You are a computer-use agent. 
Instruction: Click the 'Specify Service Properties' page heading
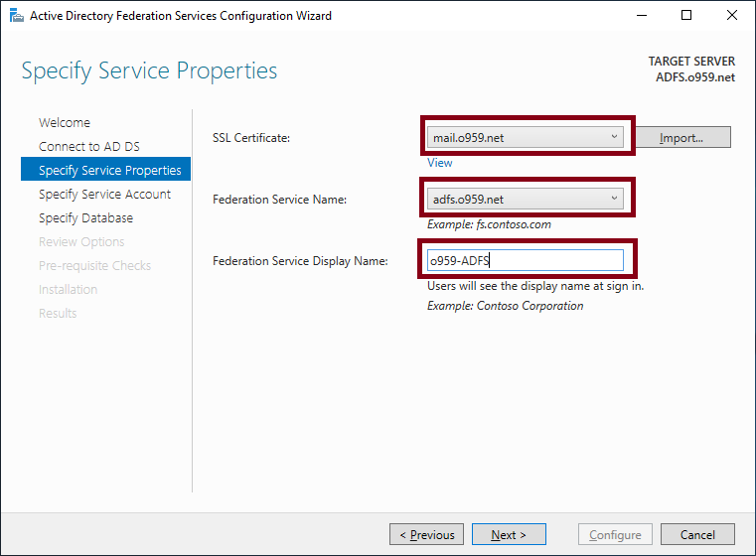pyautogui.click(x=149, y=71)
